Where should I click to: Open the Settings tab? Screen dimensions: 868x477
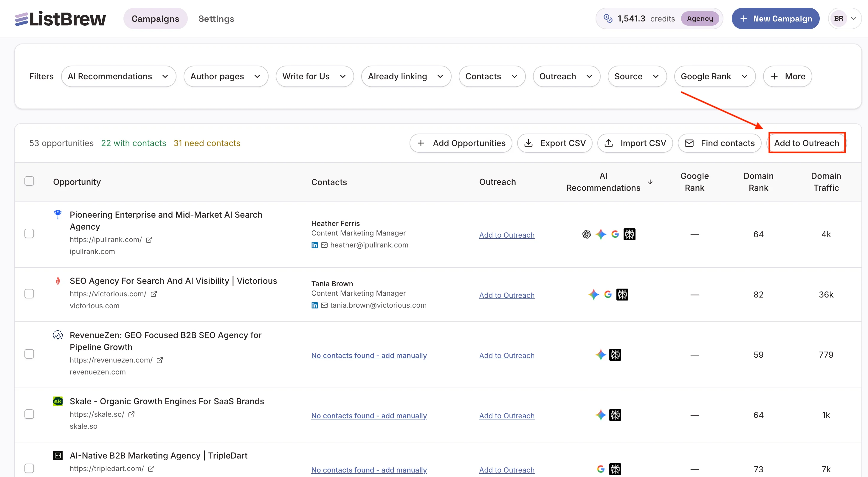(216, 18)
